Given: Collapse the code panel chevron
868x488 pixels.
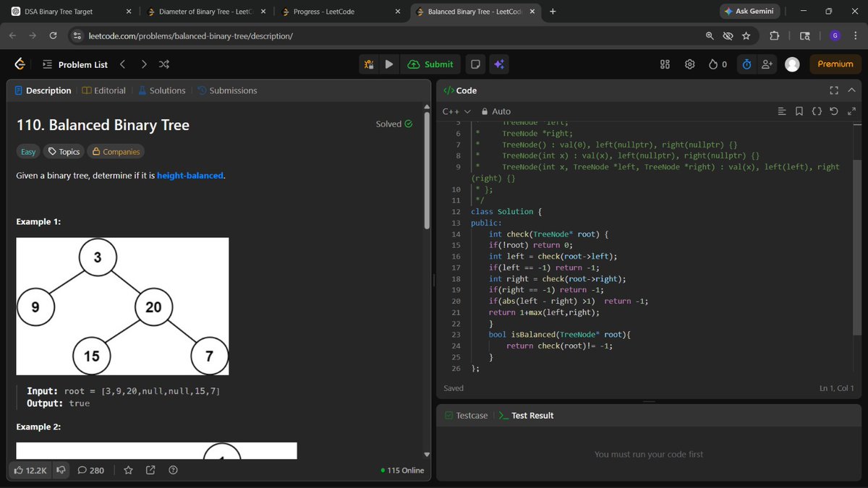Looking at the screenshot, I should tap(851, 90).
